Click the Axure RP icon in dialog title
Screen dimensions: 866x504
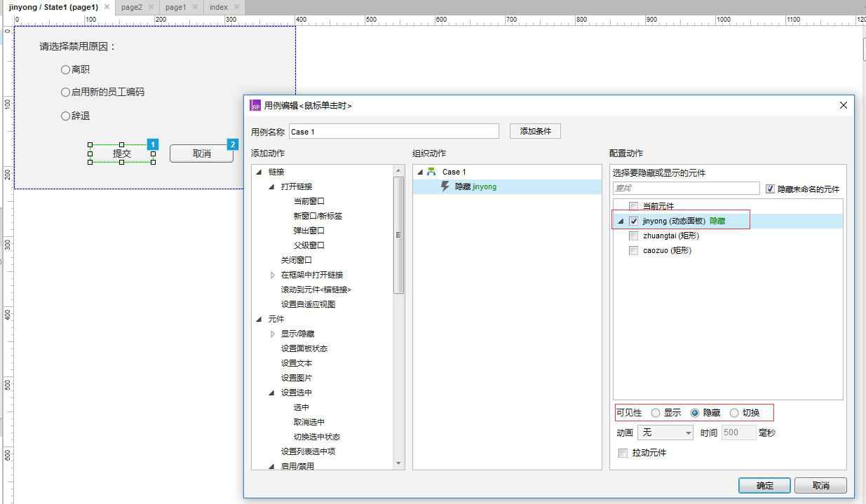tap(256, 106)
